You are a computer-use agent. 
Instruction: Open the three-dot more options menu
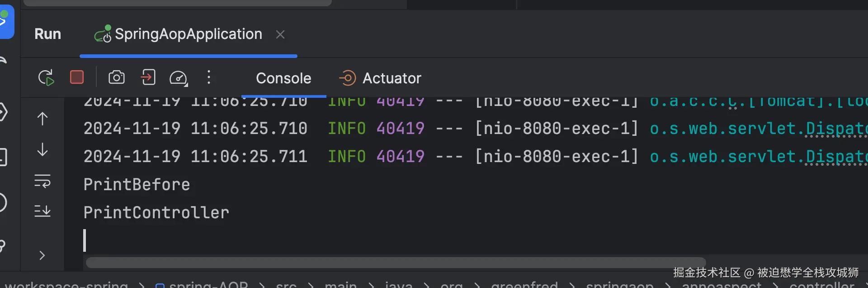point(208,77)
